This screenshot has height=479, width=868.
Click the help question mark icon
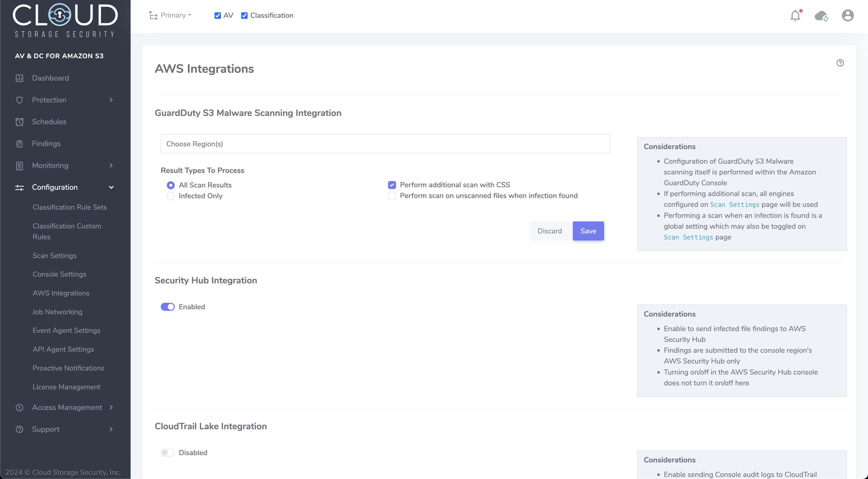click(x=840, y=63)
